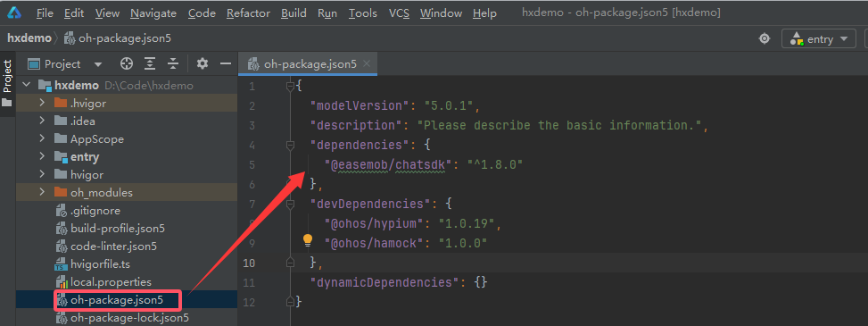Image resolution: width=868 pixels, height=326 pixels.
Task: Fold the devDependencies block on line 7
Action: pos(289,204)
